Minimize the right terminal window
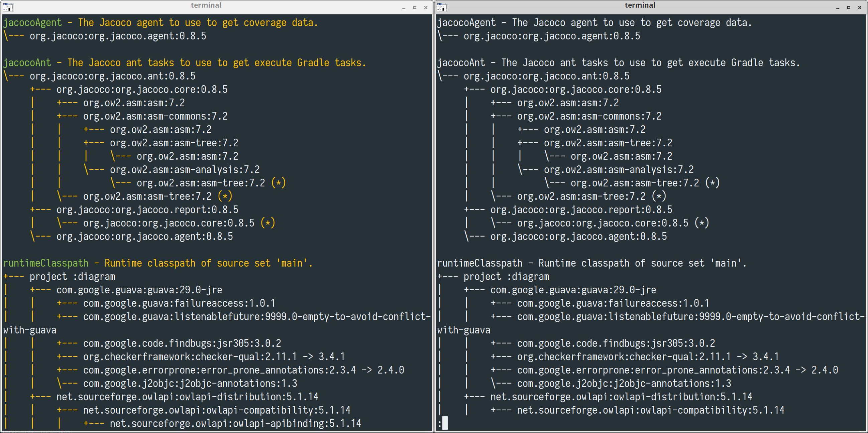The height and width of the screenshot is (433, 868). point(838,7)
